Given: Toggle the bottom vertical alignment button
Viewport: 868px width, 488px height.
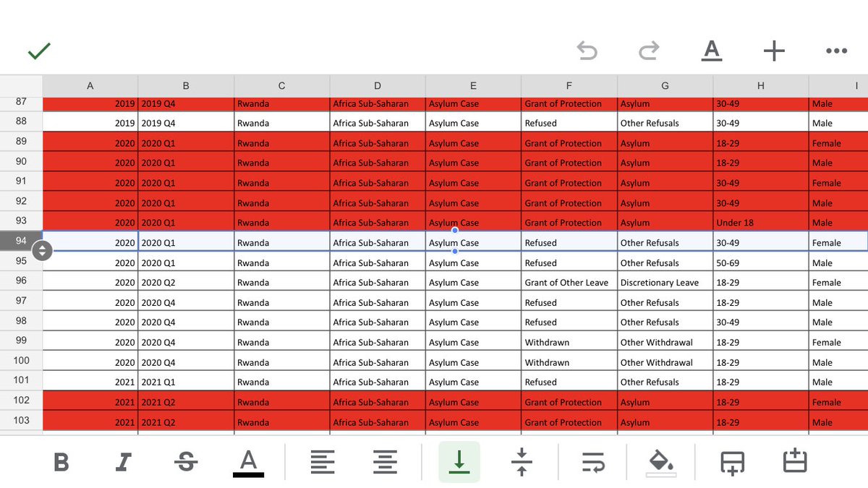Looking at the screenshot, I should (x=459, y=461).
